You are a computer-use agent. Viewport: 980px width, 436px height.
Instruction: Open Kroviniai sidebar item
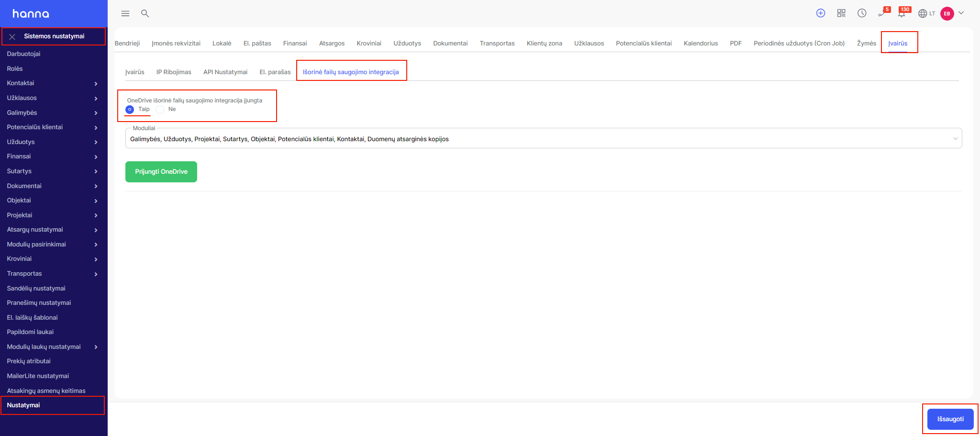click(19, 258)
